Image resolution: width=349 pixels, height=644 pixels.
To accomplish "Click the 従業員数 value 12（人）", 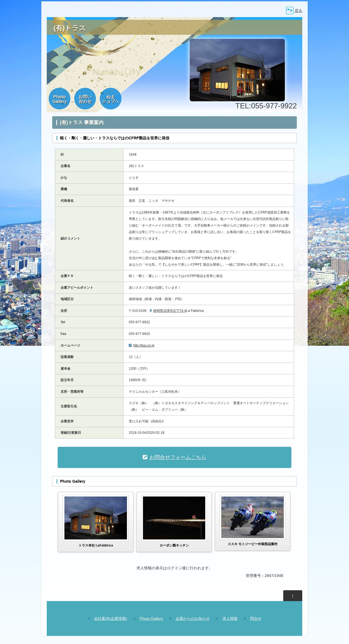I will point(136,357).
